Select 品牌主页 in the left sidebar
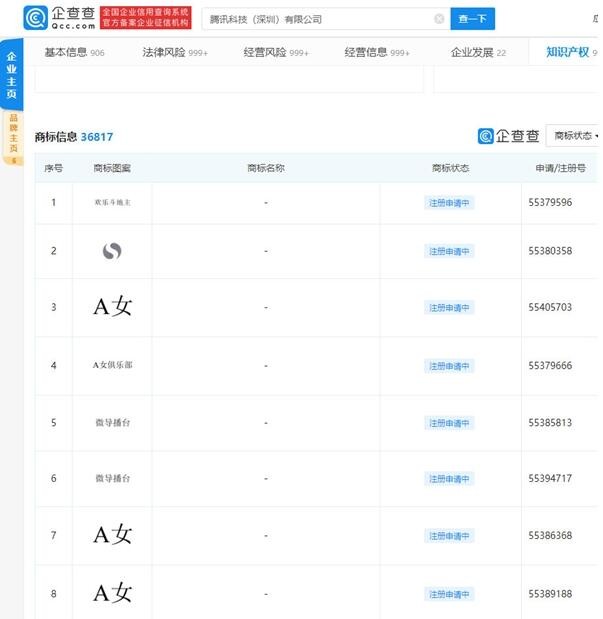 coord(12,136)
